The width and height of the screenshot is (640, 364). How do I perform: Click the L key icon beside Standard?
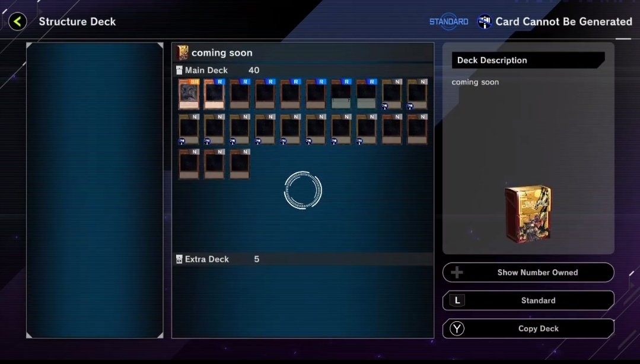pos(457,301)
